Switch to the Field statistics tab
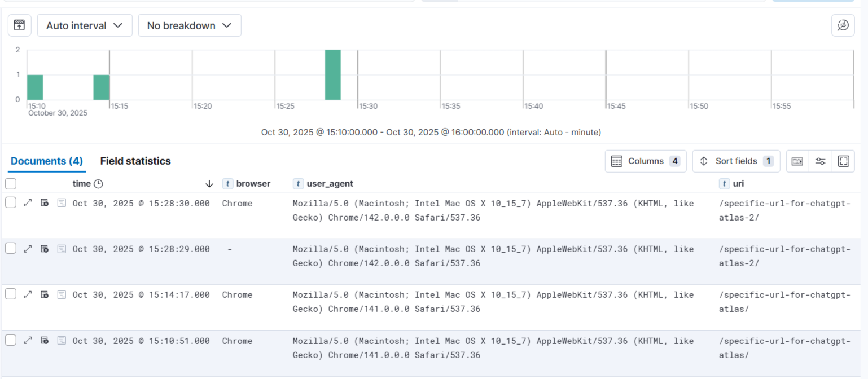 click(135, 161)
